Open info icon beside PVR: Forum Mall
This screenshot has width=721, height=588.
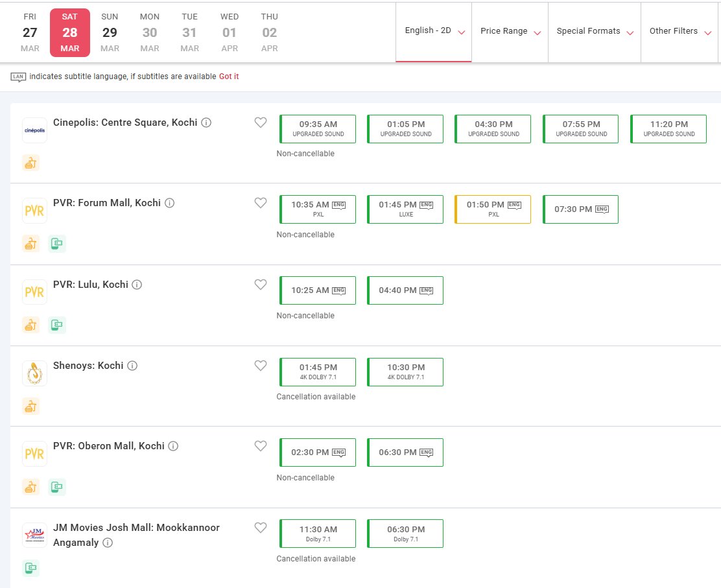170,203
